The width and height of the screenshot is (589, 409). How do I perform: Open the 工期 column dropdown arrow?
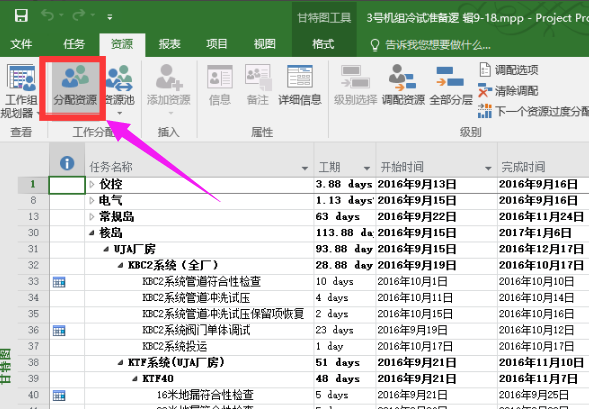click(x=367, y=168)
